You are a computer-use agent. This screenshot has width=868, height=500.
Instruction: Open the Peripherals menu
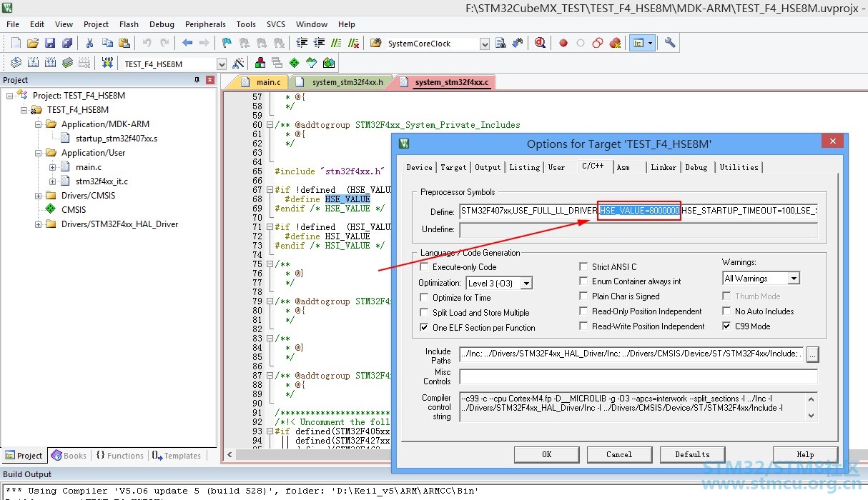tap(205, 24)
